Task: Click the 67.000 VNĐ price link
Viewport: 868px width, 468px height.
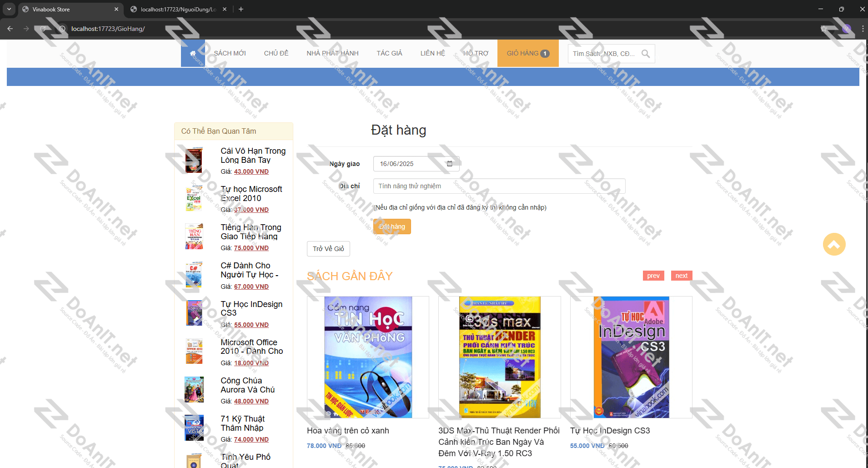Action: [x=251, y=287]
